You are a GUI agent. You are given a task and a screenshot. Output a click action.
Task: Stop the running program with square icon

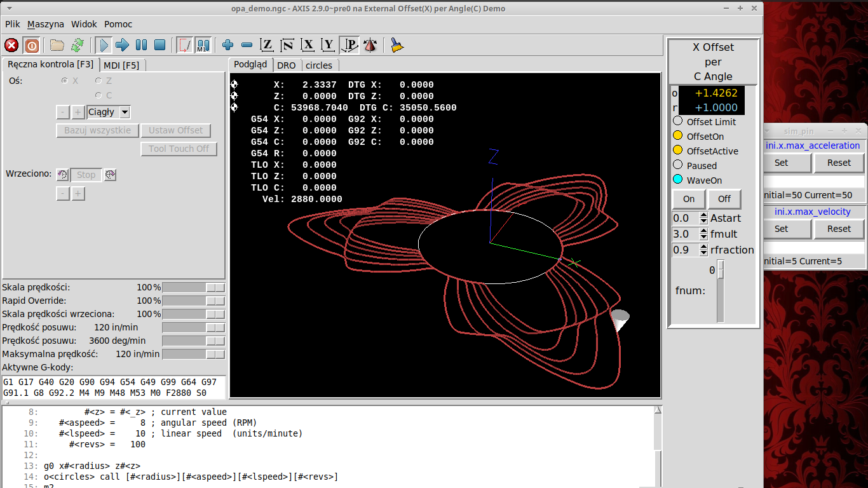coord(160,45)
